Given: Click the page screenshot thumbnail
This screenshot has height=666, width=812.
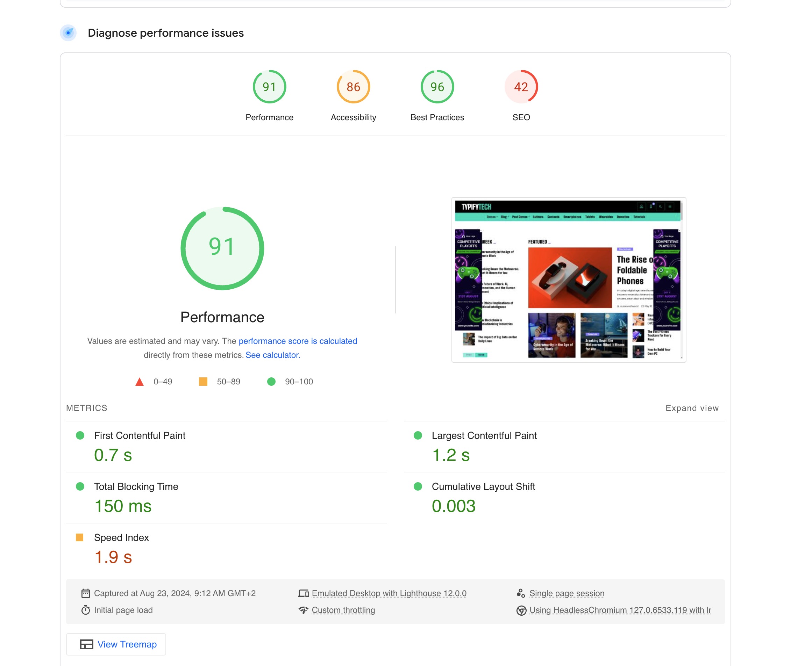Looking at the screenshot, I should click(x=568, y=280).
